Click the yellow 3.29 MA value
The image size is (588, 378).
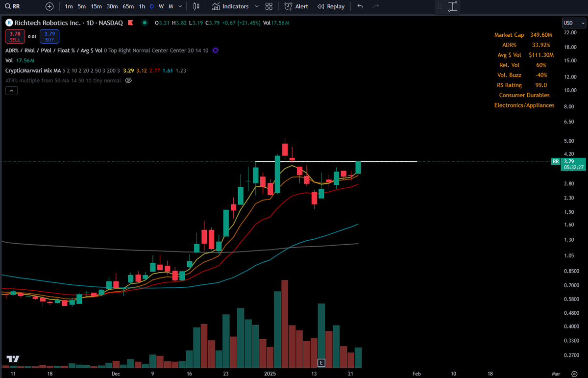(x=127, y=71)
